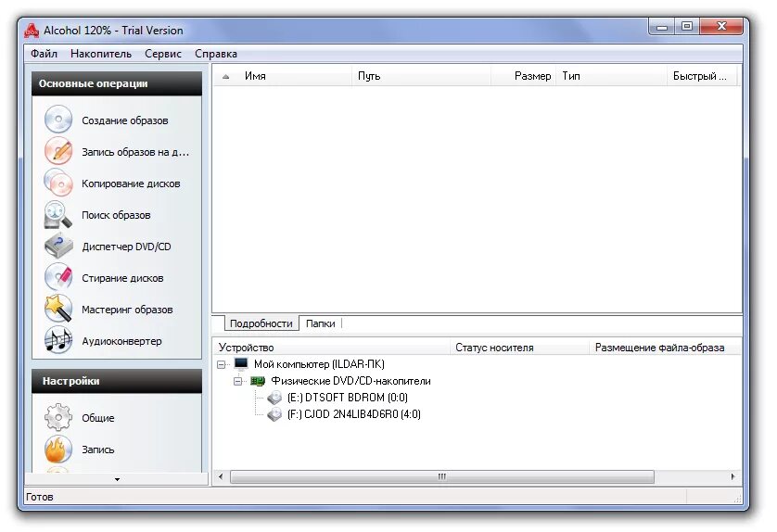Click the Устройство column header
The height and width of the screenshot is (532, 777).
332,348
